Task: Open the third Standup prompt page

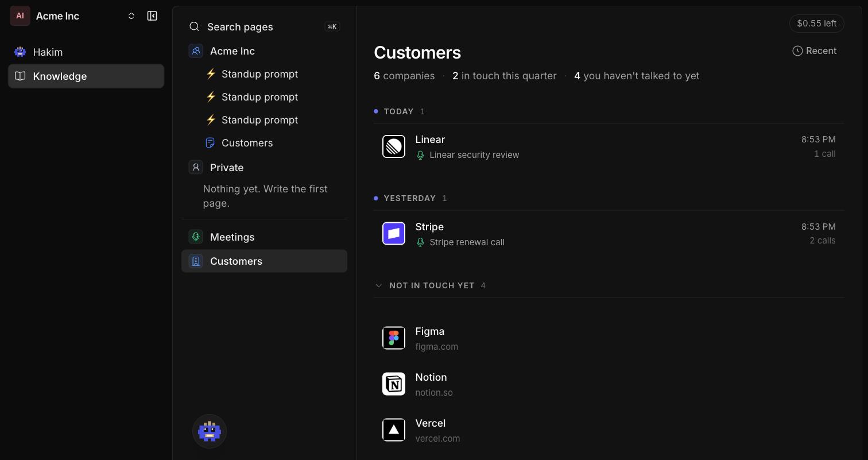Action: [264, 120]
